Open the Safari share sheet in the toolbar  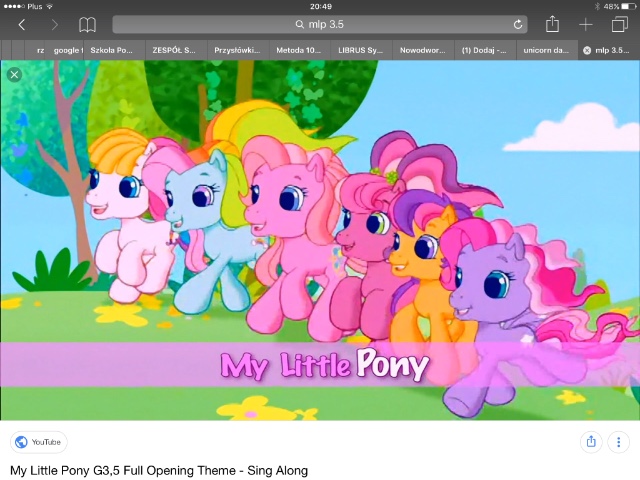552,24
